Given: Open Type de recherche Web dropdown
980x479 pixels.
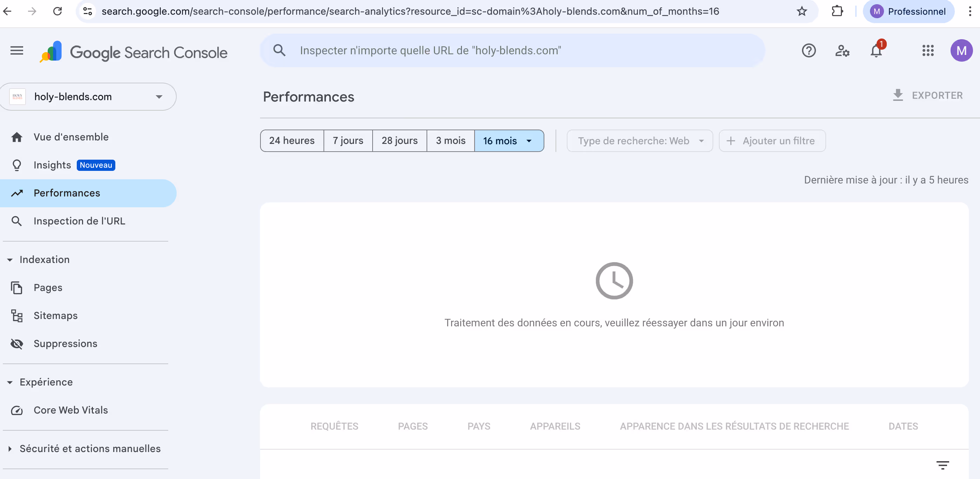Looking at the screenshot, I should click(x=640, y=141).
